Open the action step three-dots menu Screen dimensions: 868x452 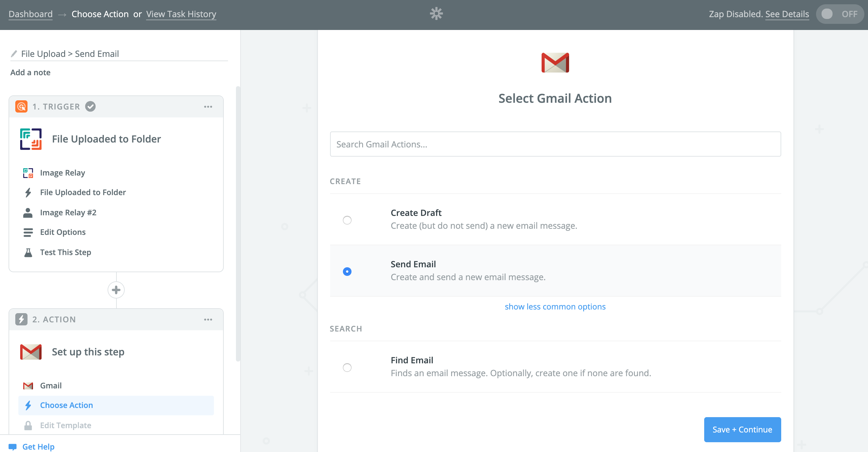click(208, 320)
